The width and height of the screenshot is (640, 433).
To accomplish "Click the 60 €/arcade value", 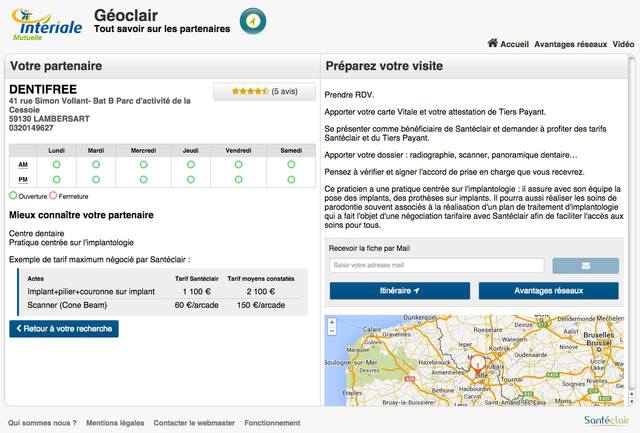I will click(x=196, y=305).
